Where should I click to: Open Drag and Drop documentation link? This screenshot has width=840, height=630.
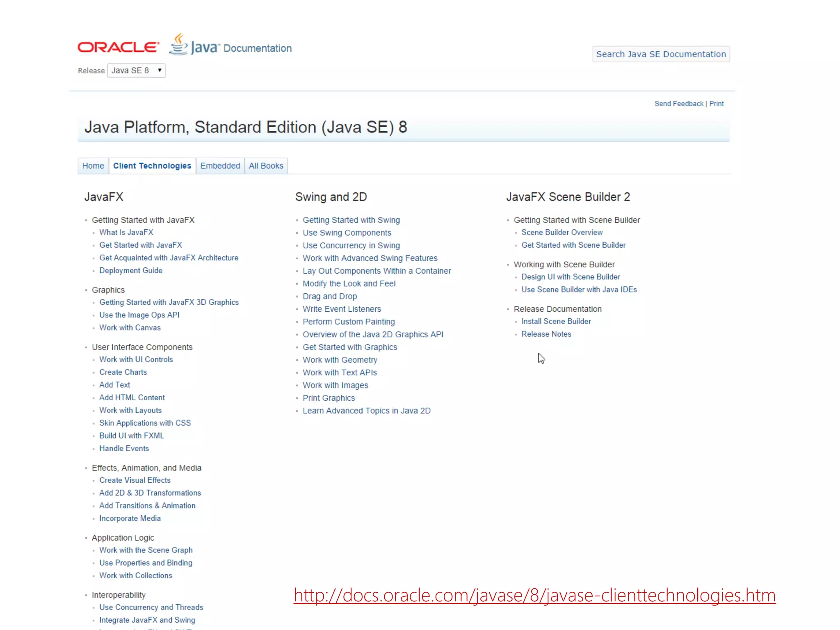[330, 296]
